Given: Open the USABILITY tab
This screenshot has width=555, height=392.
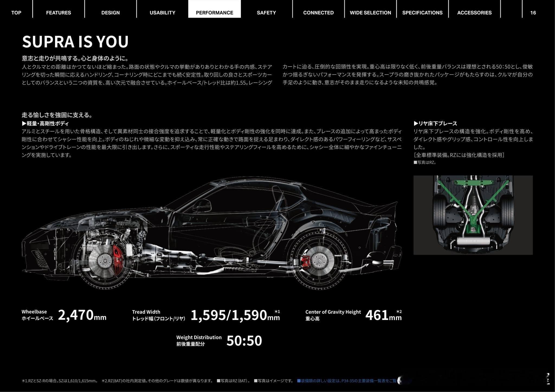Looking at the screenshot, I should [x=162, y=12].
